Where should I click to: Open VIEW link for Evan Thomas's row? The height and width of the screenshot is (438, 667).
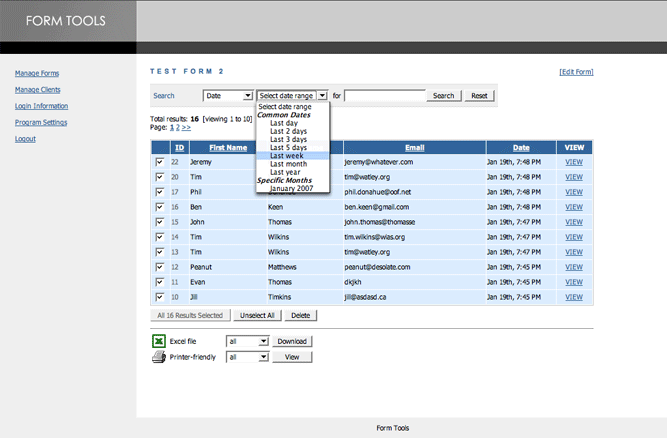coord(574,282)
